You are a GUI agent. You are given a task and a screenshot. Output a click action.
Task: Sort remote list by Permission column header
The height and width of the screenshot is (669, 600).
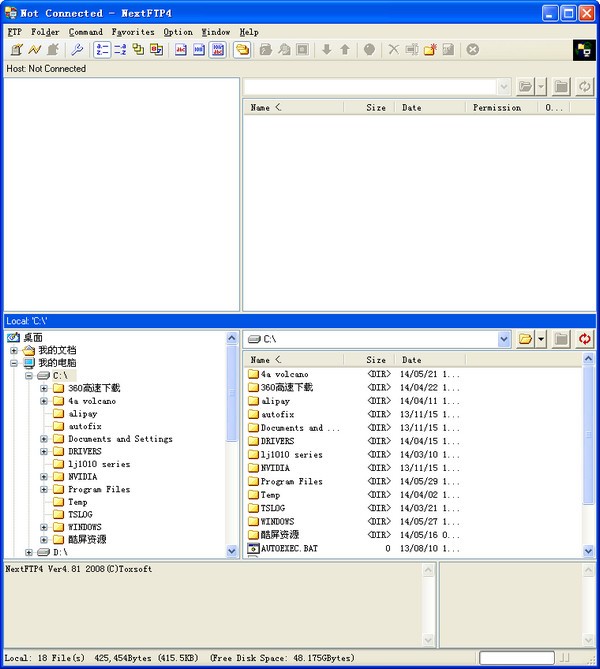(x=501, y=108)
